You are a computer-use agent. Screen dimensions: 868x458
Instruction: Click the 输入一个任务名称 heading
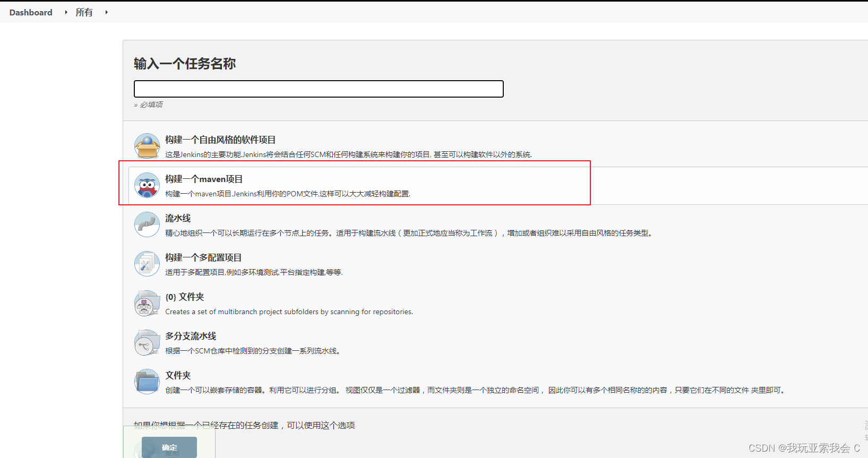[185, 64]
